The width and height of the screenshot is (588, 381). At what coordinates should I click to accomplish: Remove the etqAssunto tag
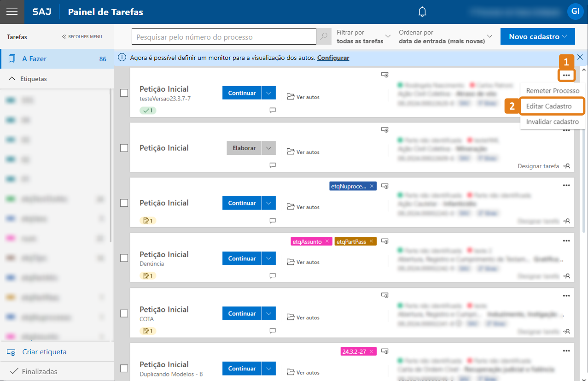click(327, 241)
